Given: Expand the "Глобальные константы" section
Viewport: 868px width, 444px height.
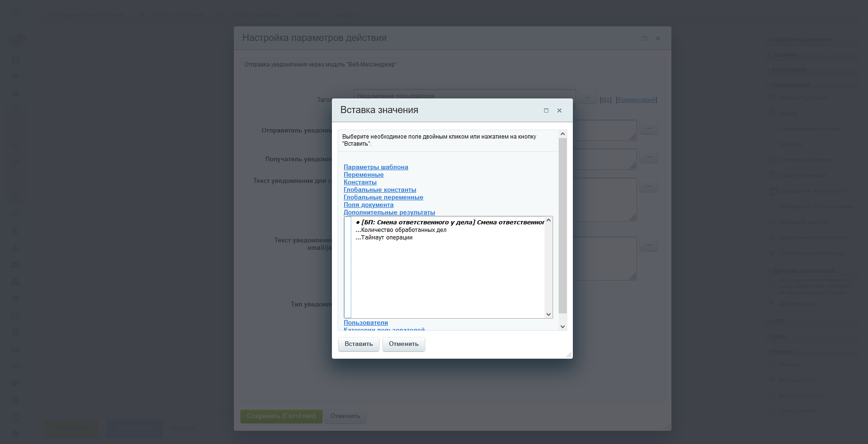Looking at the screenshot, I should click(x=380, y=190).
